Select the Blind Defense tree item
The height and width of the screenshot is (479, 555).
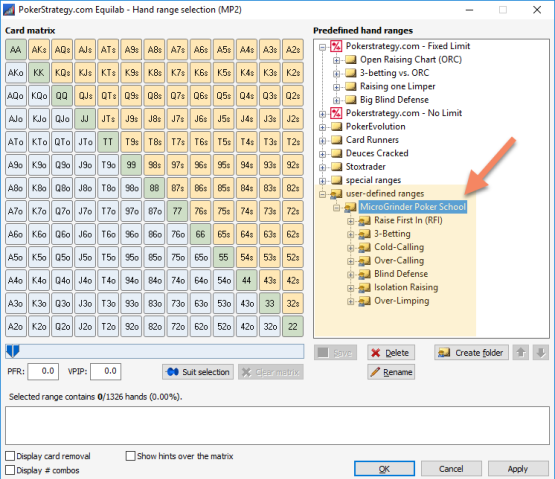click(x=401, y=274)
